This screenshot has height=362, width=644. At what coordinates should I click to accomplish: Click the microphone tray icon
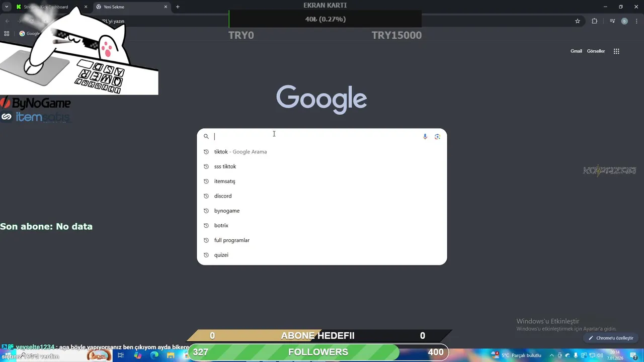576,355
